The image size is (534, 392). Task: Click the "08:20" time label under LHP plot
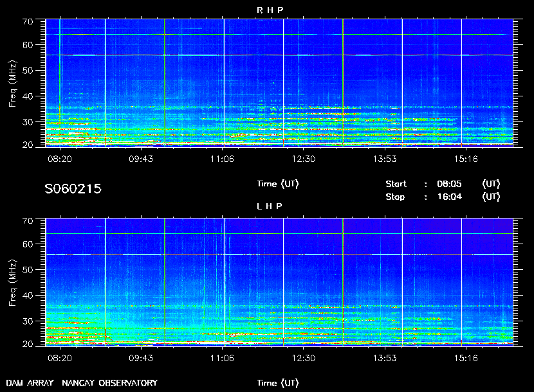click(x=60, y=359)
